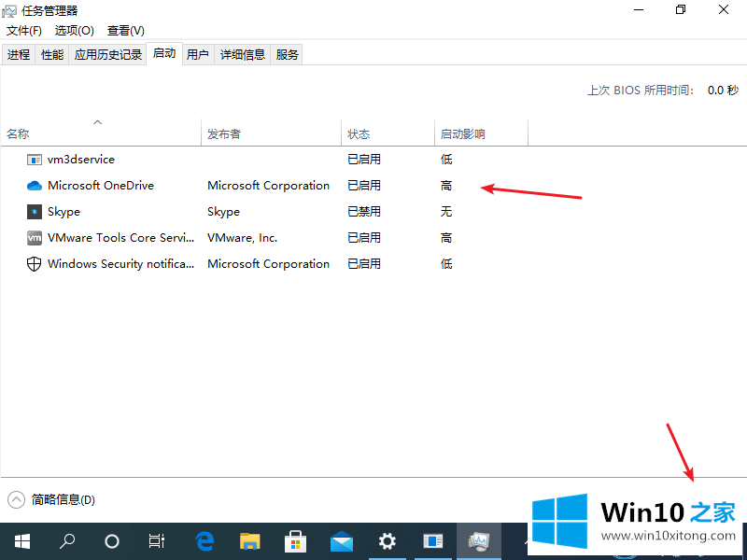Open Mail app from taskbar
Screen dimensions: 747x560
pos(341,541)
